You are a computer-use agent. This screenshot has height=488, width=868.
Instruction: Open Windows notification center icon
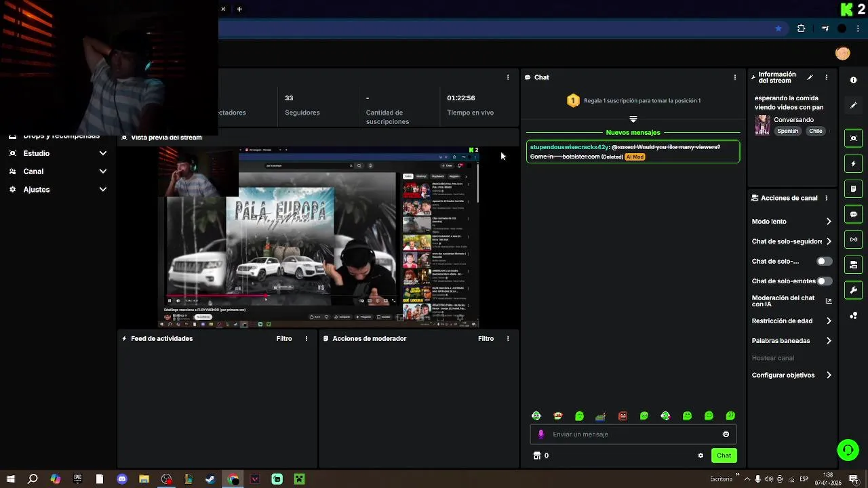click(853, 479)
